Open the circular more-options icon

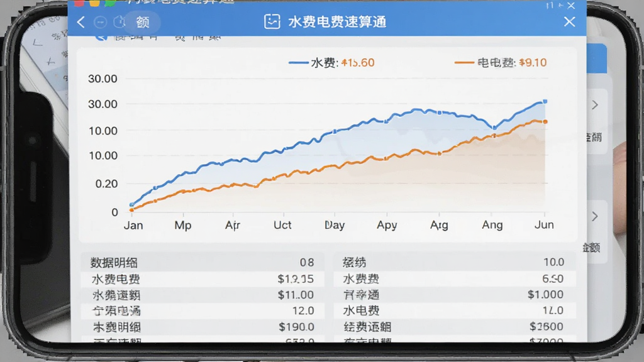[x=100, y=22]
